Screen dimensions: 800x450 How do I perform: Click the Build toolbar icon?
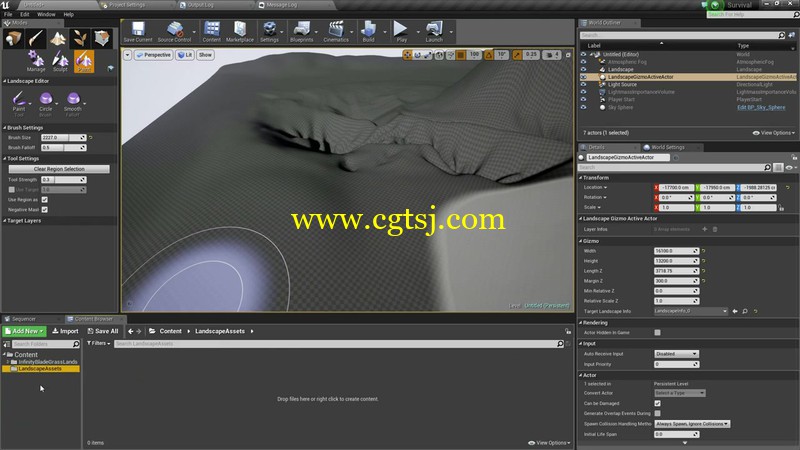(368, 32)
